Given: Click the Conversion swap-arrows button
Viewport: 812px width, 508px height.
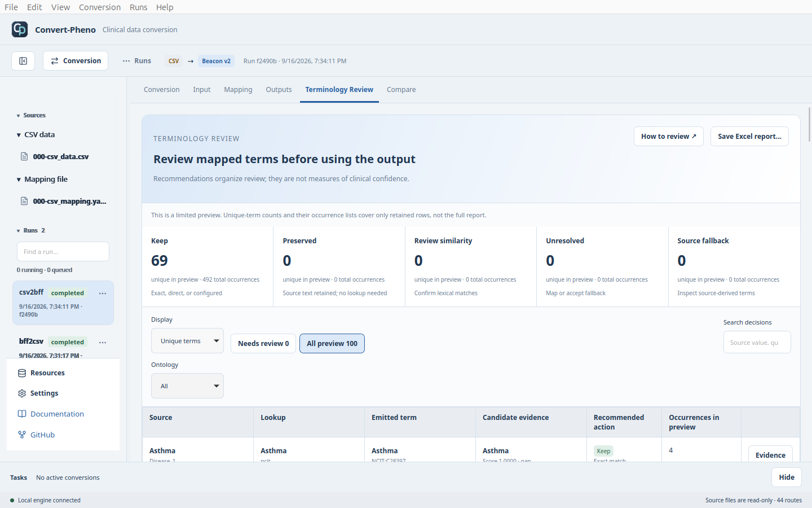Looking at the screenshot, I should coord(76,61).
